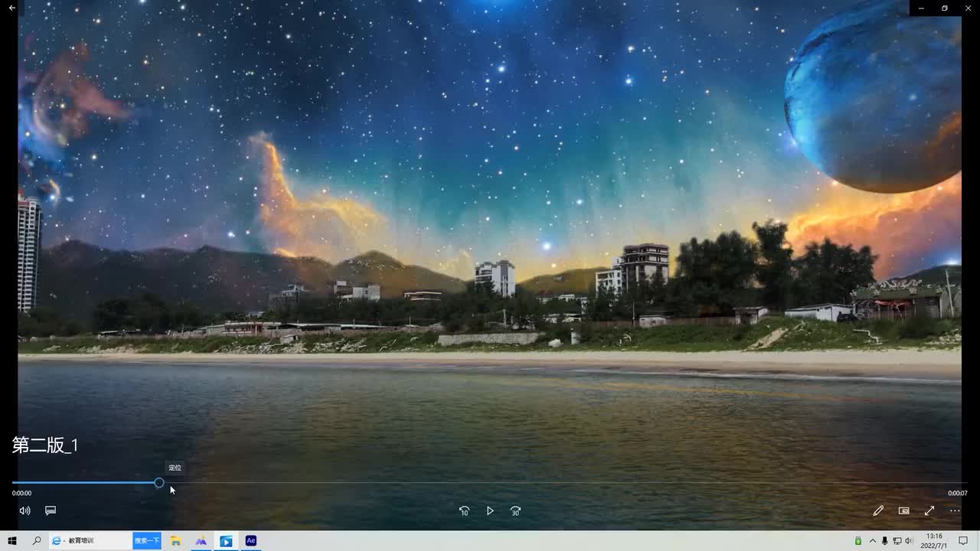Image resolution: width=980 pixels, height=551 pixels.
Task: Skip forward 30 seconds
Action: pos(516,510)
